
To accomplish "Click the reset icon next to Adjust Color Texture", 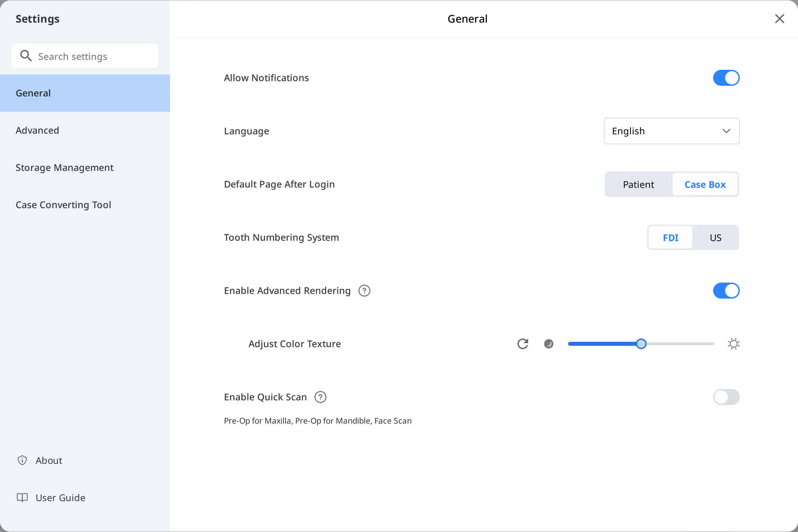I will (522, 344).
